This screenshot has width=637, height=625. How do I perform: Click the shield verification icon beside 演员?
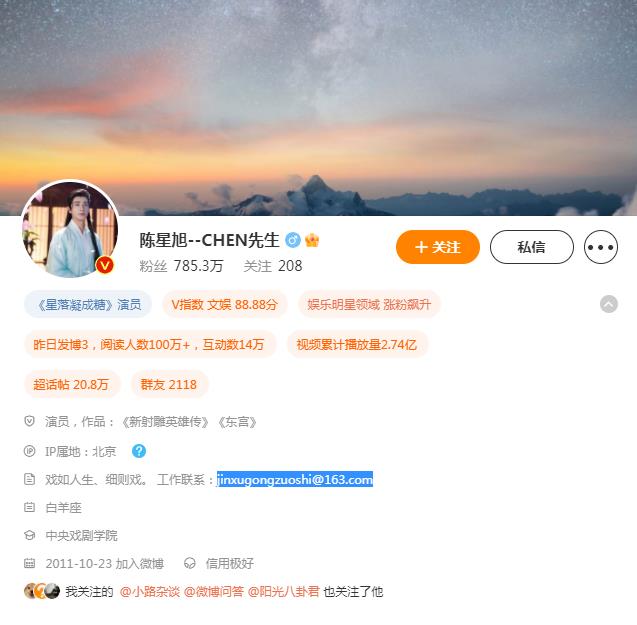click(x=29, y=421)
